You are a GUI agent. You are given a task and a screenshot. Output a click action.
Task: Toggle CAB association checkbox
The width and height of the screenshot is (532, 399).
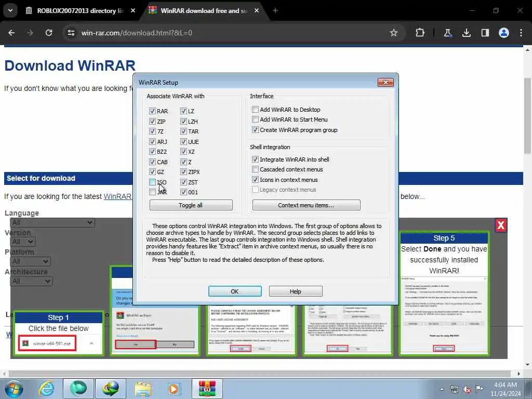click(x=152, y=162)
